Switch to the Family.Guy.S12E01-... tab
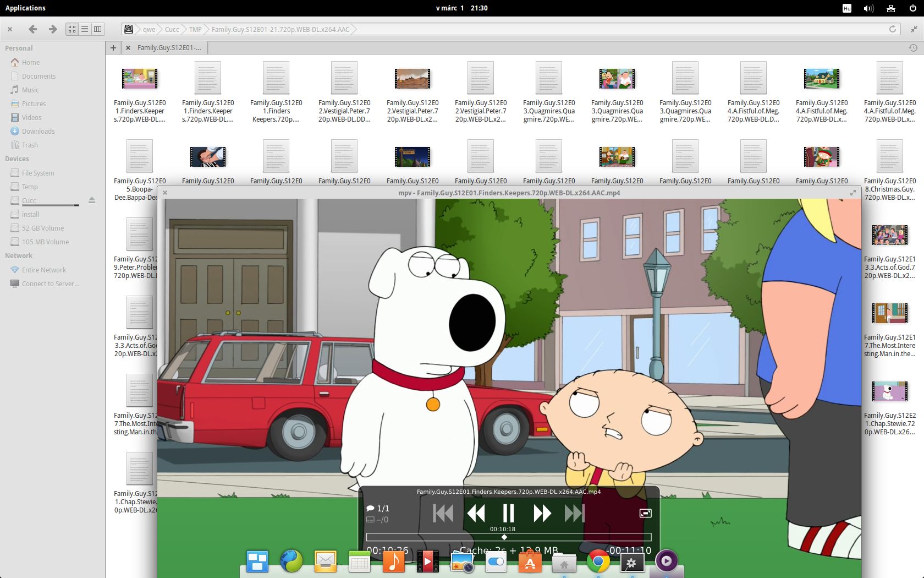 [x=169, y=48]
